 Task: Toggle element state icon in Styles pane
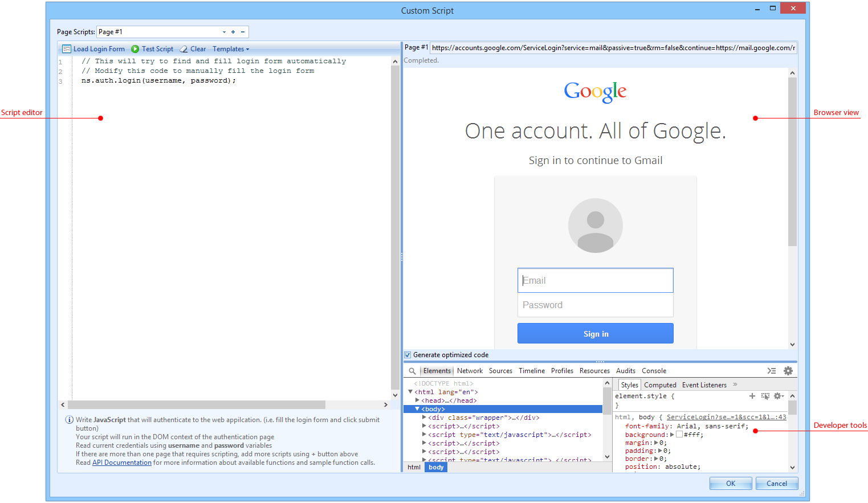765,396
